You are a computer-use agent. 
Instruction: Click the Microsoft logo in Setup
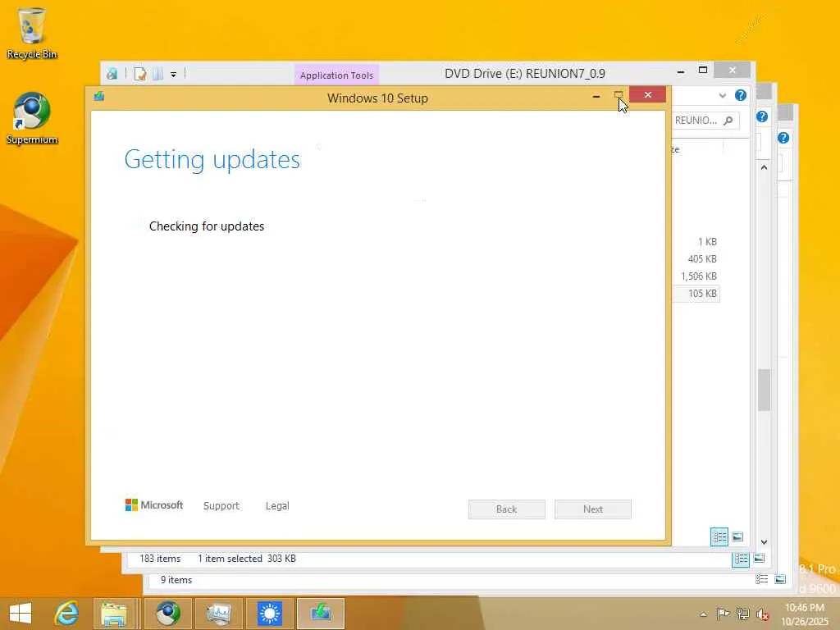(153, 505)
